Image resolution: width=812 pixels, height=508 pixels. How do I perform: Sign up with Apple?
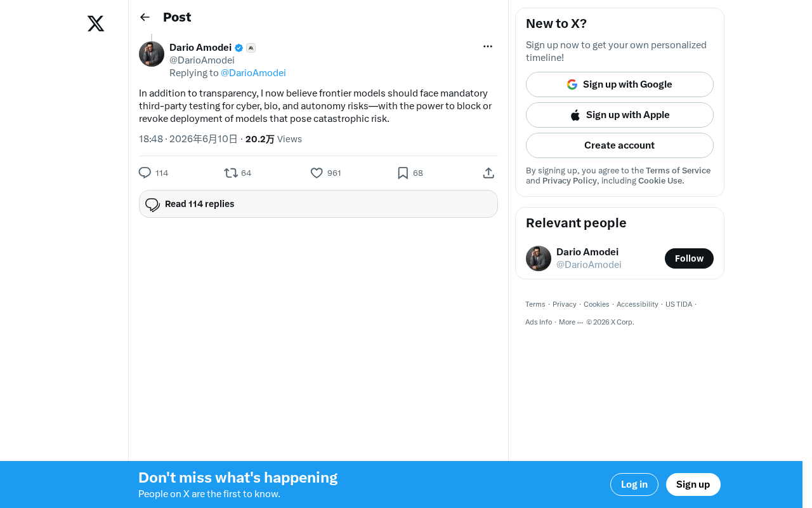coord(620,115)
